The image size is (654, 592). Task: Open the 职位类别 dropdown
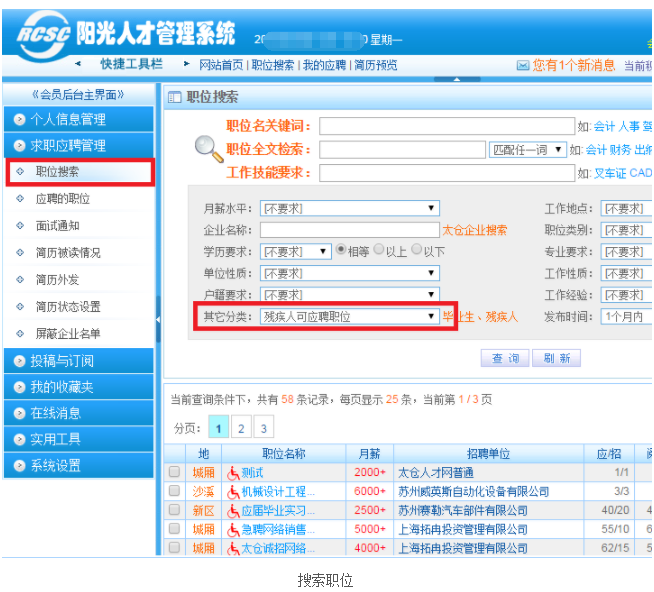(627, 230)
